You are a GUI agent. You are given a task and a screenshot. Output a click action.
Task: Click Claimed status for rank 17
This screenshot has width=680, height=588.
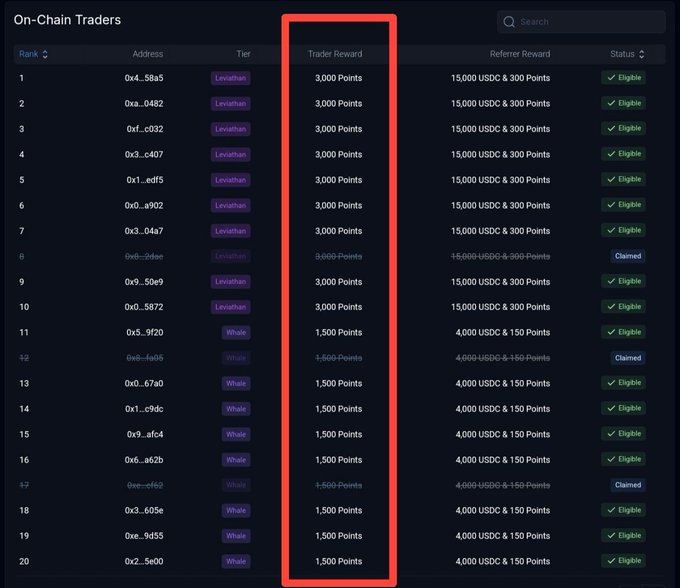coord(628,485)
